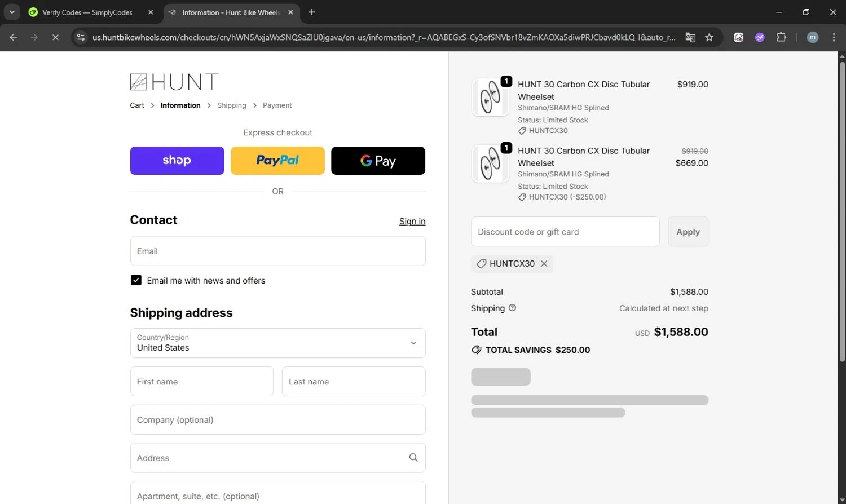Select the Shipping breadcrumb step
Image resolution: width=846 pixels, height=504 pixels.
coord(232,105)
